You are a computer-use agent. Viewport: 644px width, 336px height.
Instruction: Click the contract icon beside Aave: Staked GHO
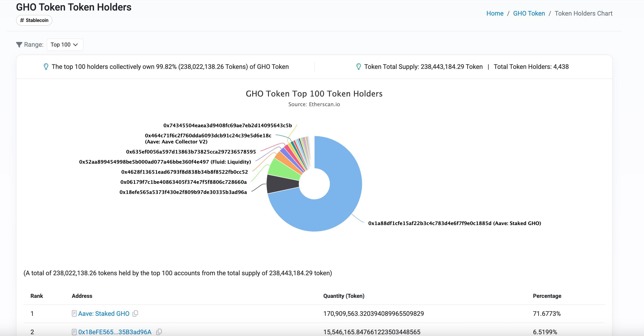[74, 313]
